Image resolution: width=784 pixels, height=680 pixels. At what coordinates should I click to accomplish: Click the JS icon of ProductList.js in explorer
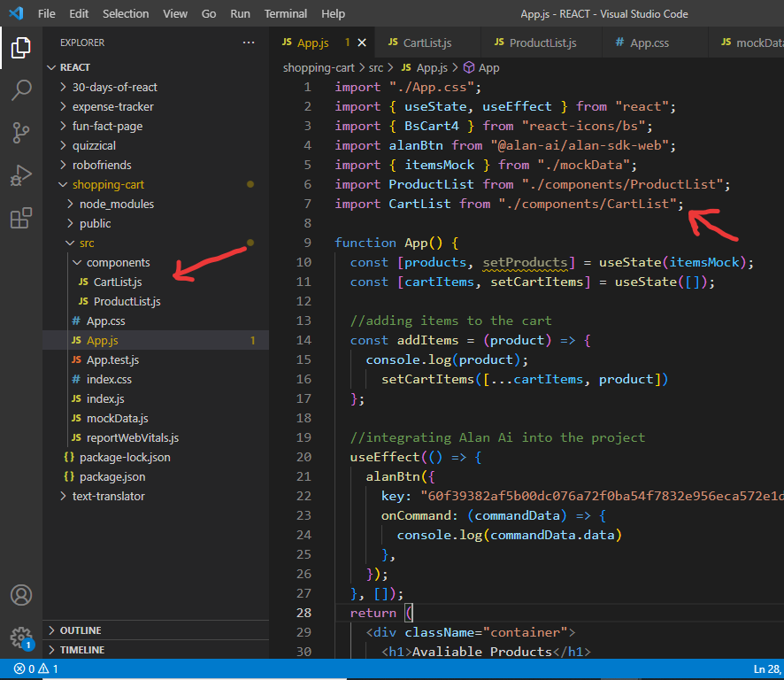(x=83, y=301)
